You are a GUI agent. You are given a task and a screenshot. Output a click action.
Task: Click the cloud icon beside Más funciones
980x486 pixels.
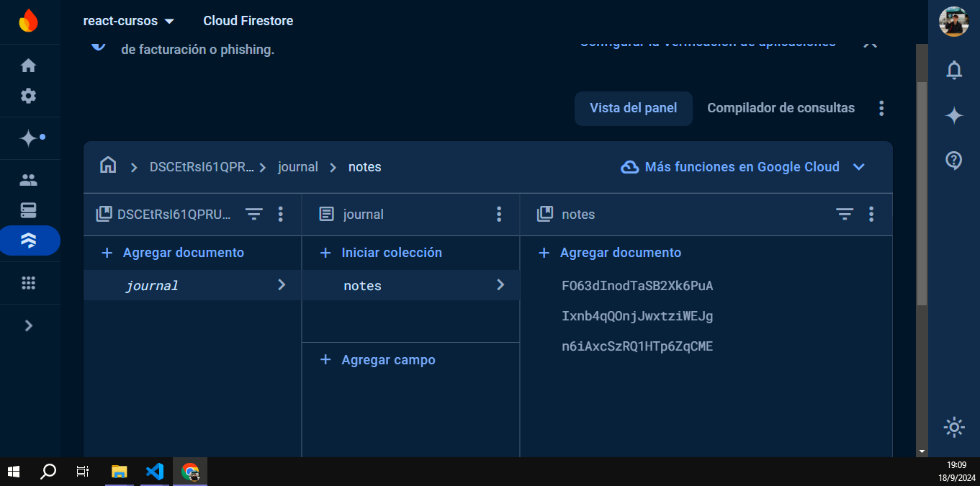pos(629,167)
